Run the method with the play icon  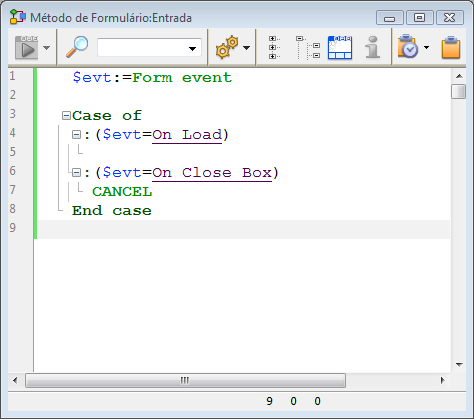pyautogui.click(x=27, y=48)
